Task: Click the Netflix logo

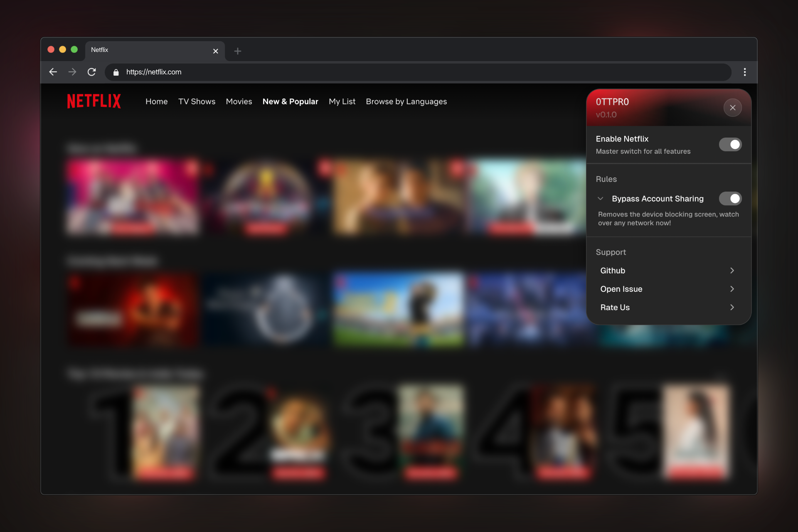Action: tap(94, 101)
